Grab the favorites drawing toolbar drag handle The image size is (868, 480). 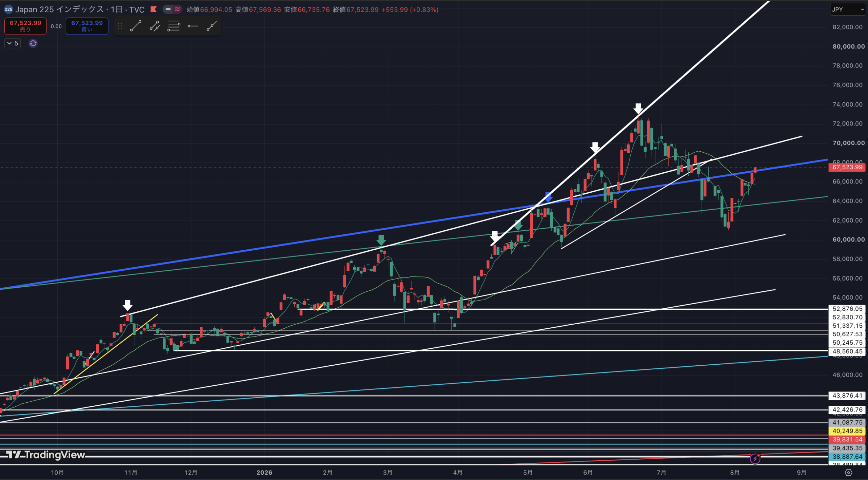[x=120, y=26]
